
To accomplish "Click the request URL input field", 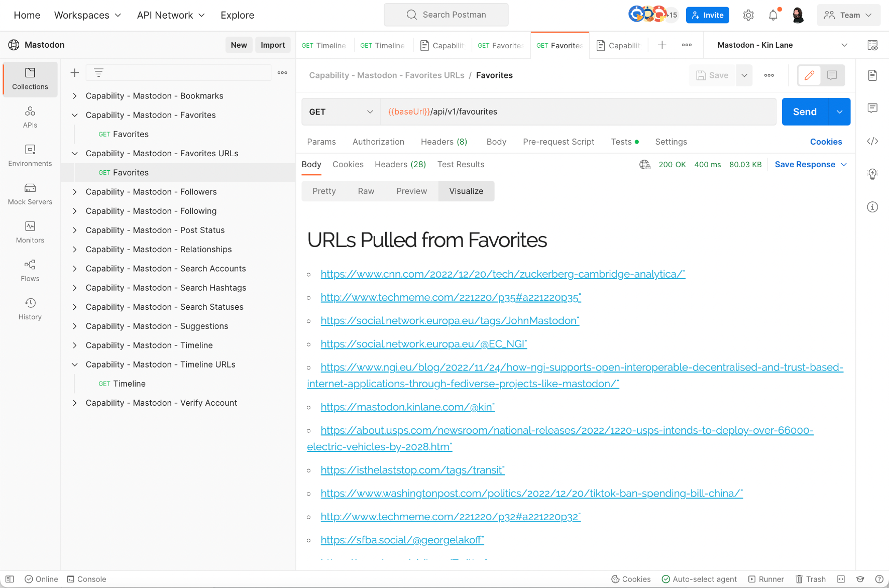I will [579, 112].
